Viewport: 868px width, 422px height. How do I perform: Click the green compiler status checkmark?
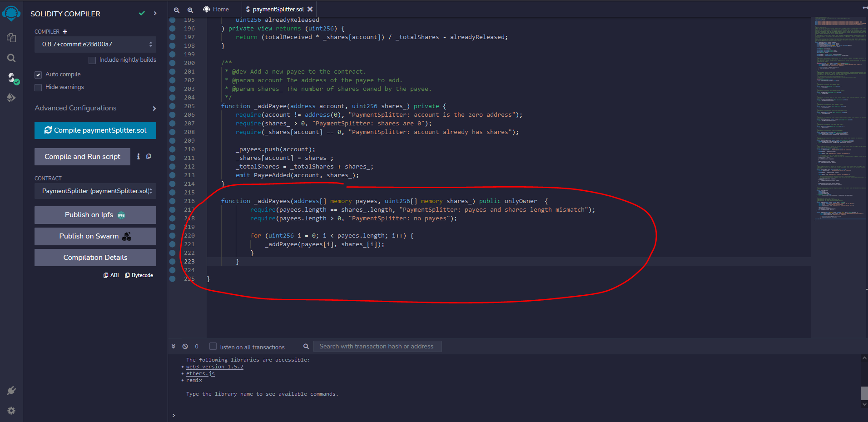pos(142,14)
